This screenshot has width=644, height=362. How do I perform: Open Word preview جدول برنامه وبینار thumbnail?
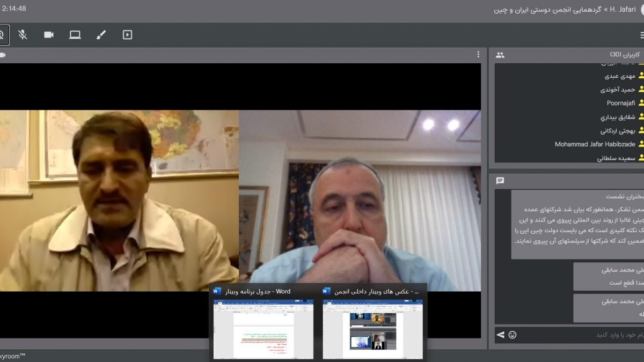pos(264,329)
